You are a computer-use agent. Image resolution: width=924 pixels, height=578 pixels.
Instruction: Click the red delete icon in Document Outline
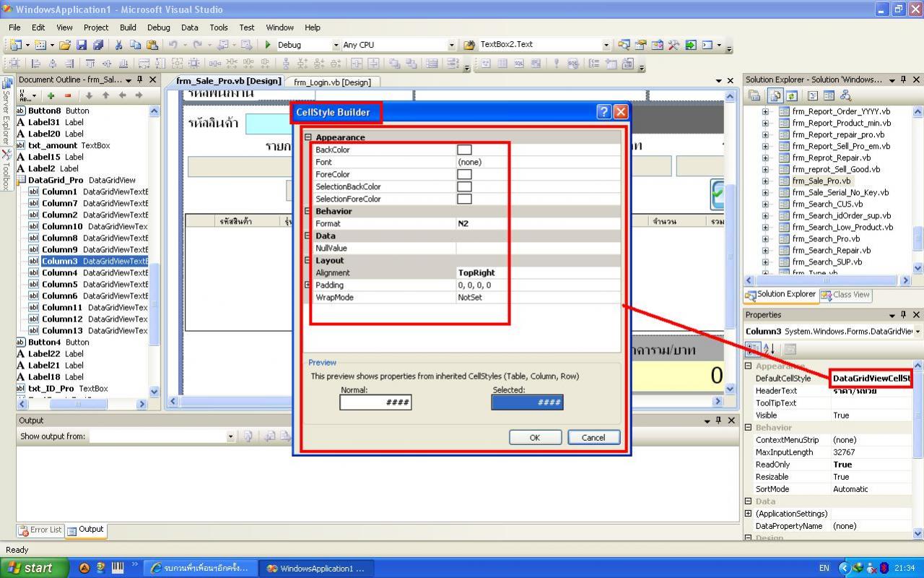click(68, 95)
